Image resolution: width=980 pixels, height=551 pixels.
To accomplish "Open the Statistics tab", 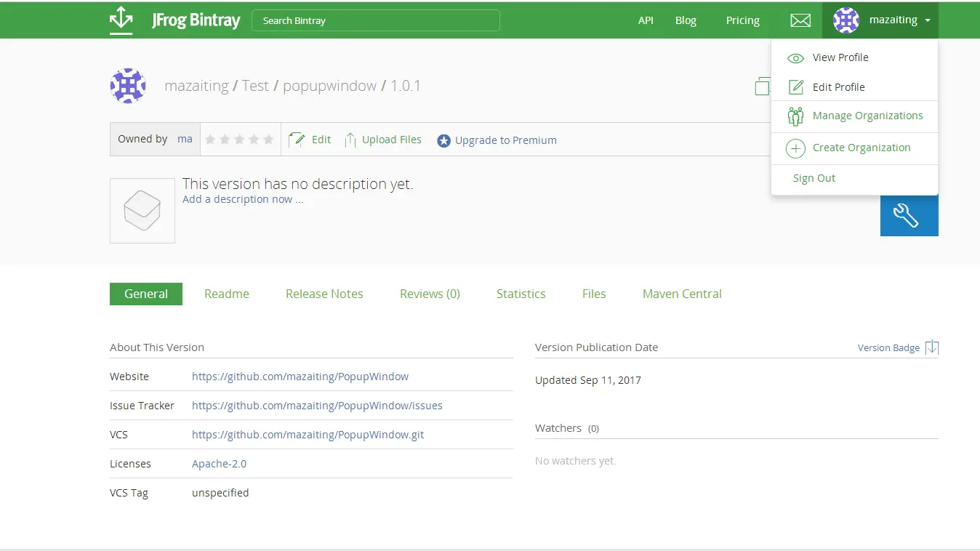I will (521, 294).
